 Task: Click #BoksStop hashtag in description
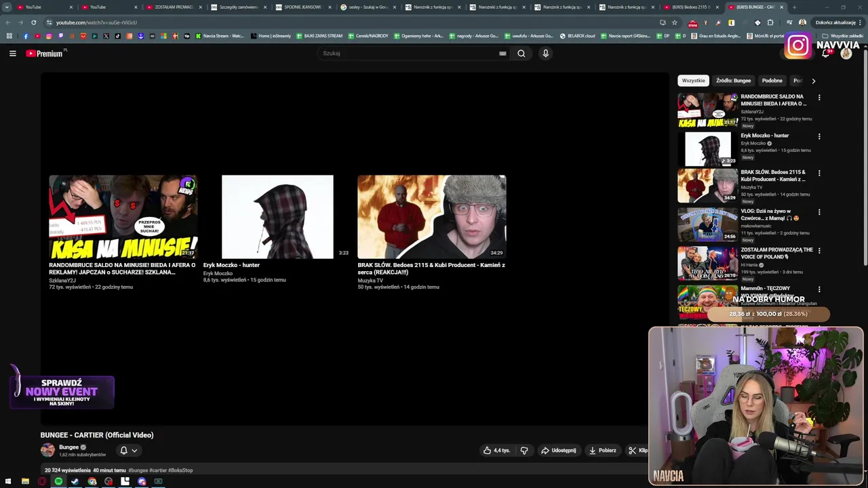tap(180, 470)
